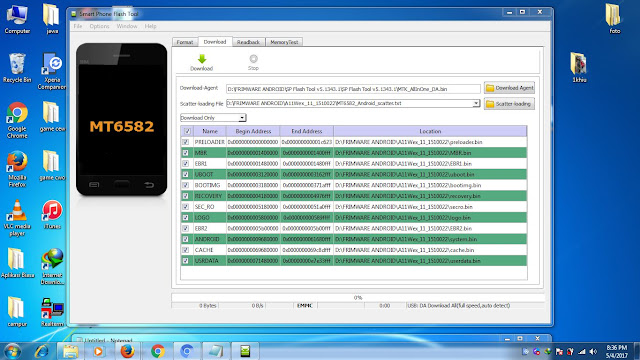The width and height of the screenshot is (640, 360).
Task: Click the 0% progress bar
Action: pyautogui.click(x=358, y=298)
